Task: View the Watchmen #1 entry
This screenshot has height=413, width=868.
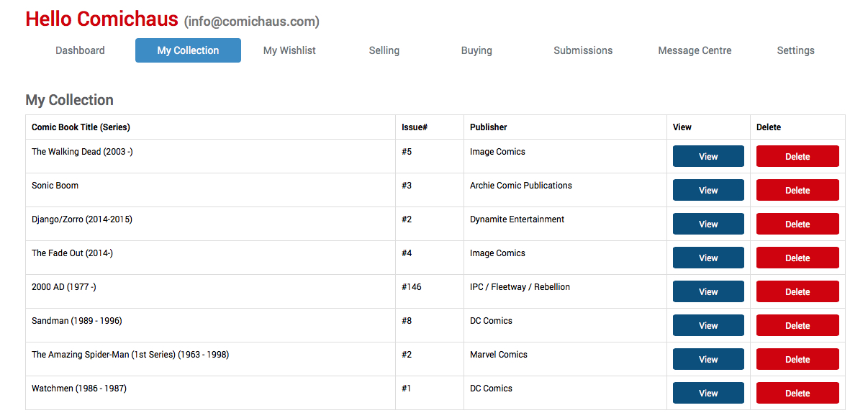Action: tap(708, 393)
